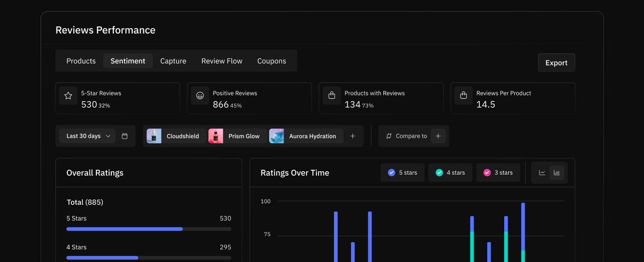Click the star icon beside 5-Star Reviews
Screen dimensions: 644x262
point(68,96)
